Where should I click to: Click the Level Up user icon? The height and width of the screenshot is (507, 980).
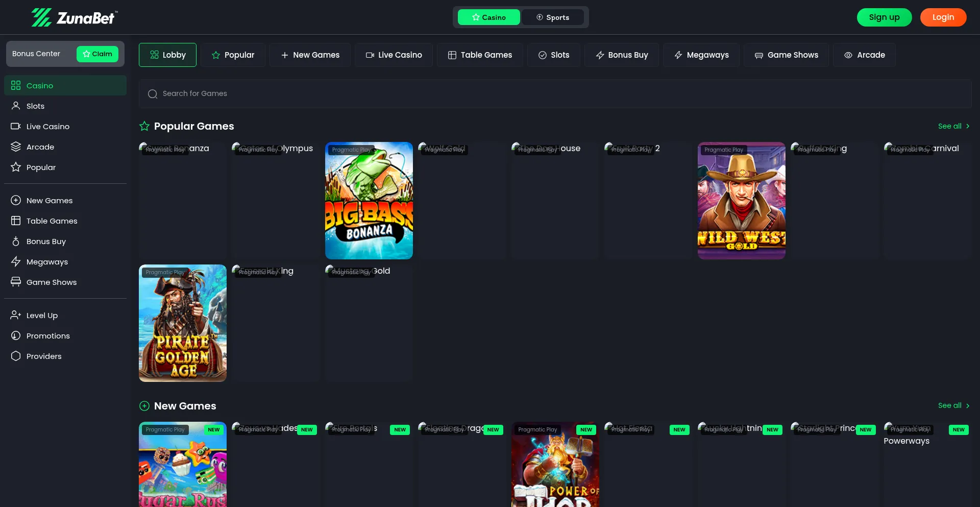[16, 315]
